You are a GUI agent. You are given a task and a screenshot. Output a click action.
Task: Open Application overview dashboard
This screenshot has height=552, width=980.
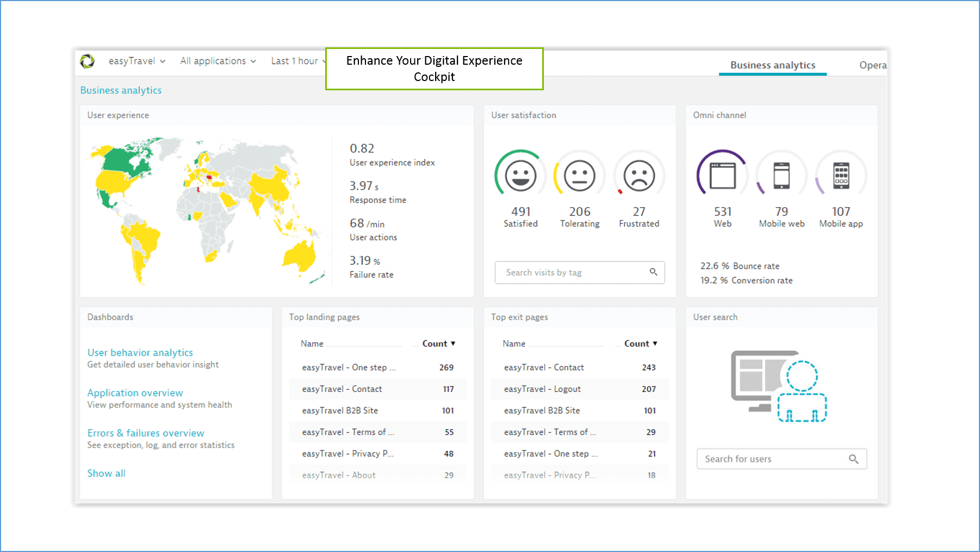click(x=135, y=393)
